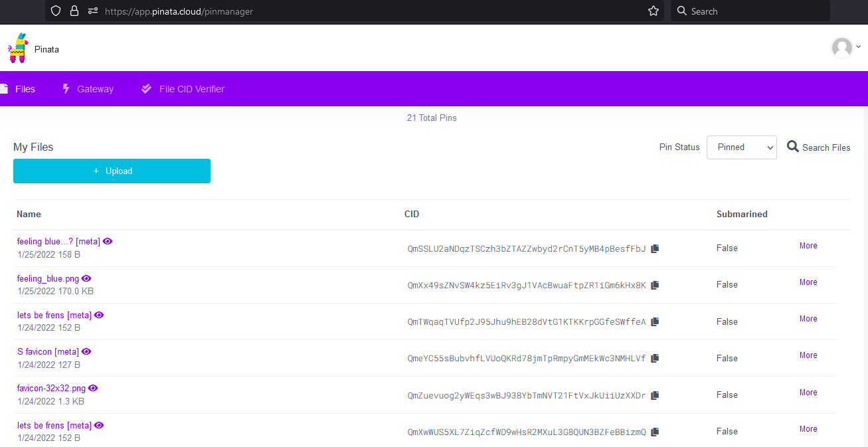Preview feeling_blue.png via eye icon
This screenshot has width=868, height=447.
86,278
